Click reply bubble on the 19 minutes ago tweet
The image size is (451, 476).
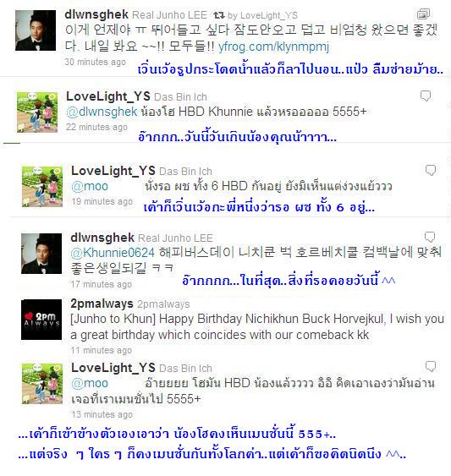431,170
